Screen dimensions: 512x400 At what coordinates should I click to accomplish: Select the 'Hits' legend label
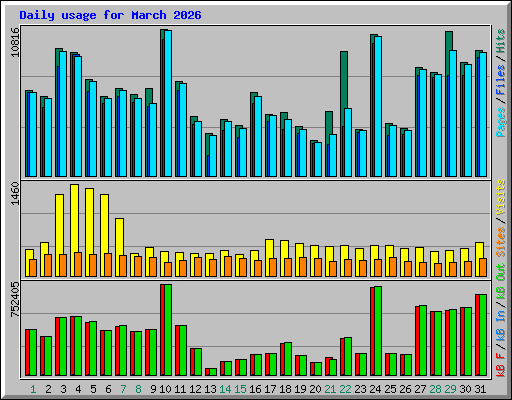[501, 41]
